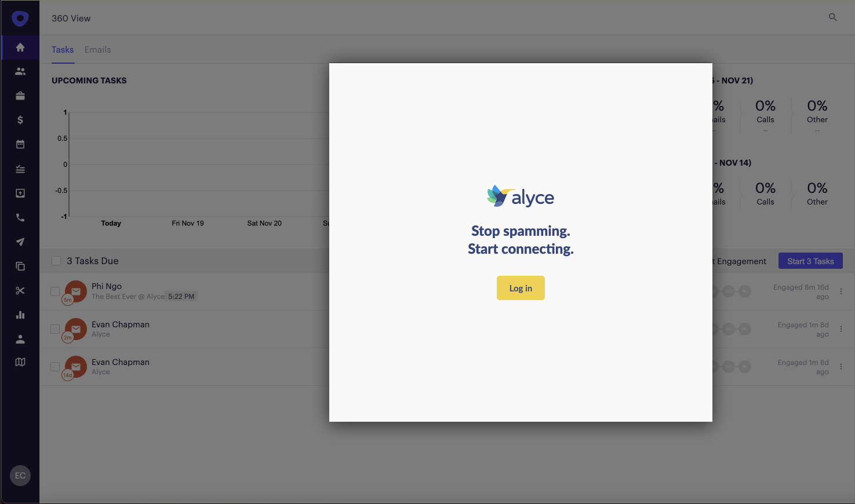Open the Home icon in the sidebar
This screenshot has width=855, height=504.
tap(20, 48)
